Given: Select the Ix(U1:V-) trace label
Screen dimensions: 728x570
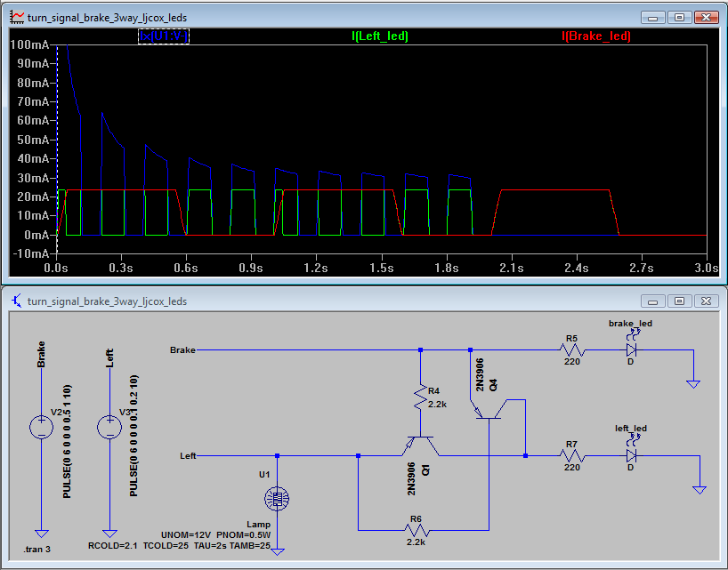Looking at the screenshot, I should click(164, 36).
